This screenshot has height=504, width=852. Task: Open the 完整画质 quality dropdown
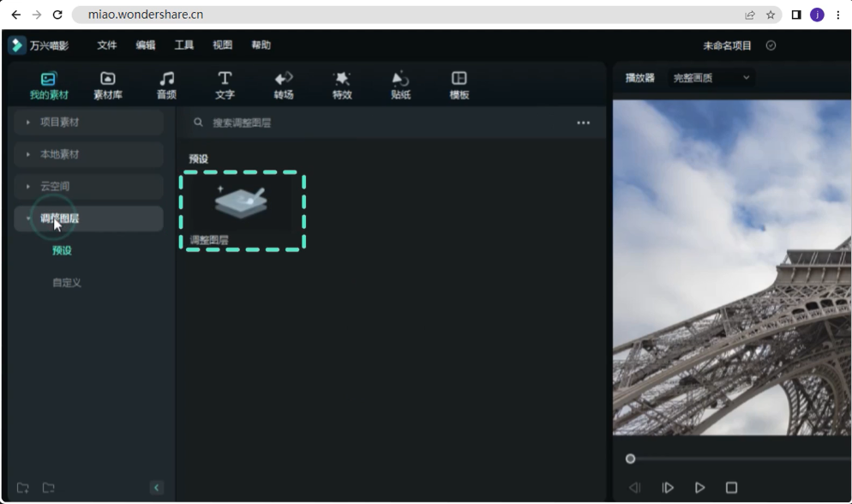711,78
